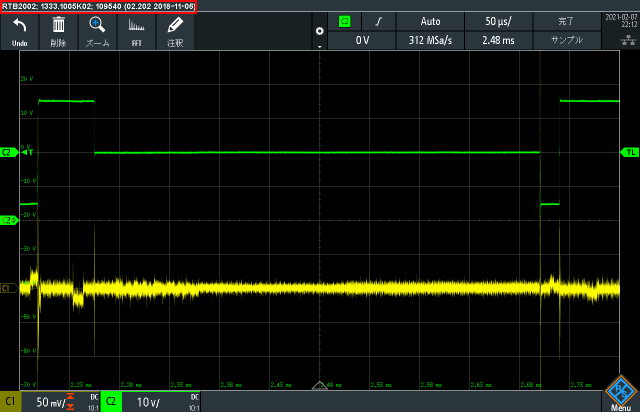640x412 pixels.
Task: Open the FFT spectrum analysis tool
Action: coord(137,30)
